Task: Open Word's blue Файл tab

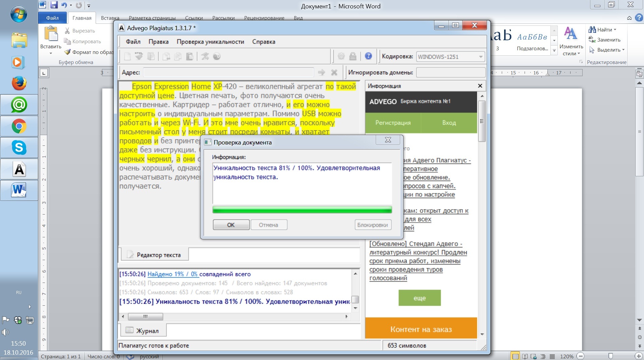Action: click(52, 18)
